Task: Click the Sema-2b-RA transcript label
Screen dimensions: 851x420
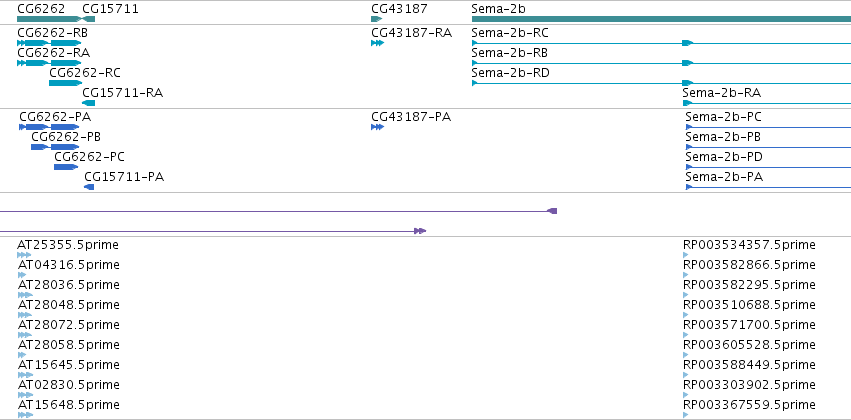Action: (721, 93)
